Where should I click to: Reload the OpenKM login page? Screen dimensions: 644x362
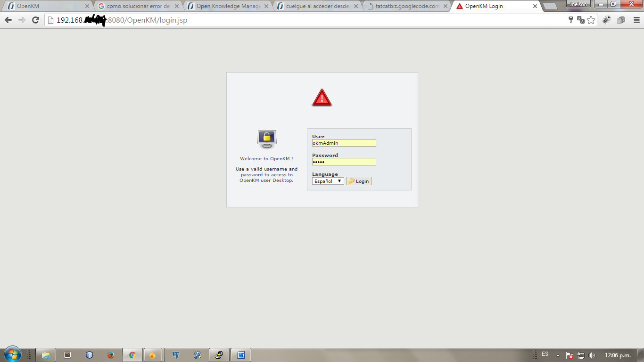click(35, 20)
